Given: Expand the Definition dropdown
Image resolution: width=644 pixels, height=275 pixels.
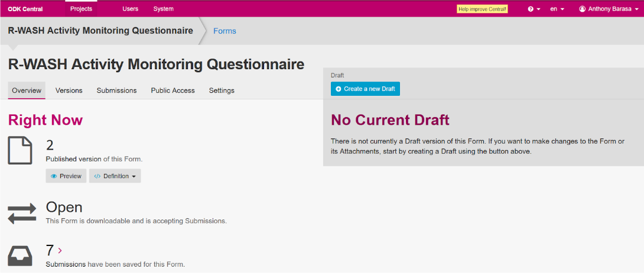Looking at the screenshot, I should click(x=115, y=176).
